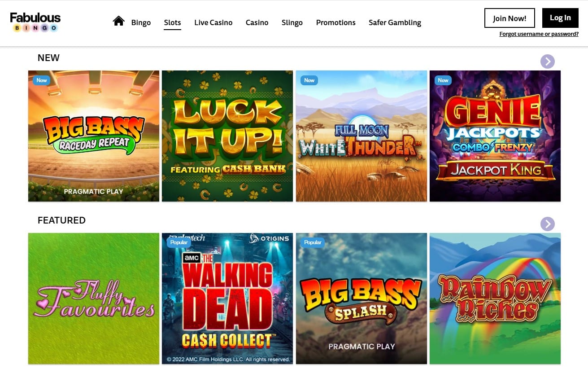Open Big Bass Raceday Repeat game
The width and height of the screenshot is (588, 373).
click(94, 136)
